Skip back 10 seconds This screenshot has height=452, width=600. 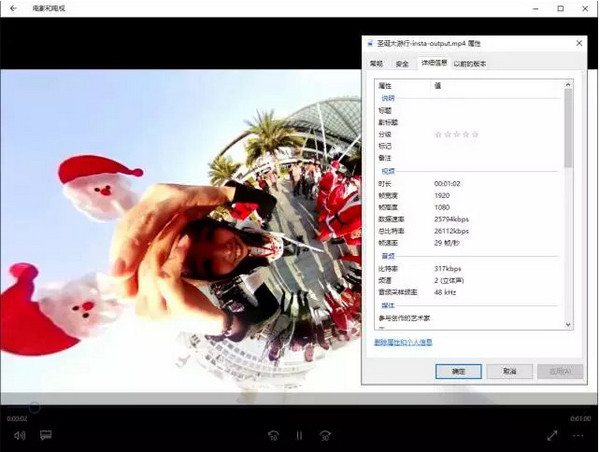click(x=272, y=436)
